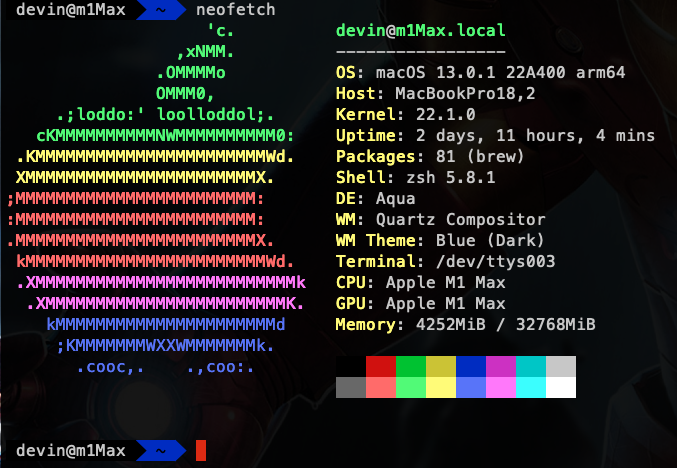Click the magenta color block in top row
The image size is (677, 468).
(x=501, y=367)
